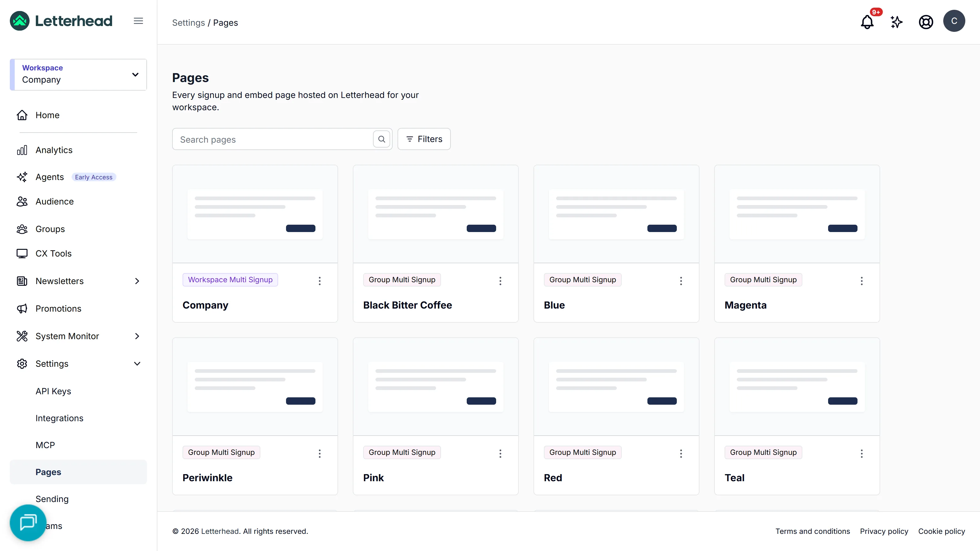The width and height of the screenshot is (980, 551).
Task: Click Early Access badge next to Agents
Action: 94,177
